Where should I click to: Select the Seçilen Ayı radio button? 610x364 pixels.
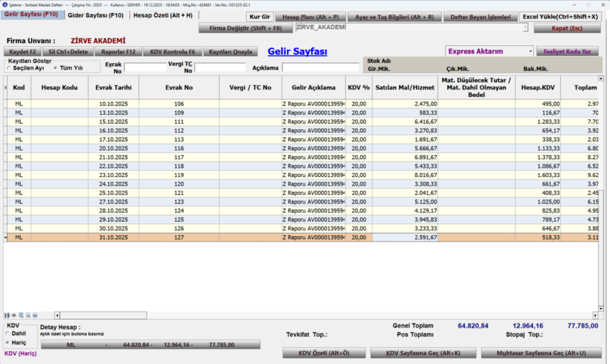pos(9,68)
